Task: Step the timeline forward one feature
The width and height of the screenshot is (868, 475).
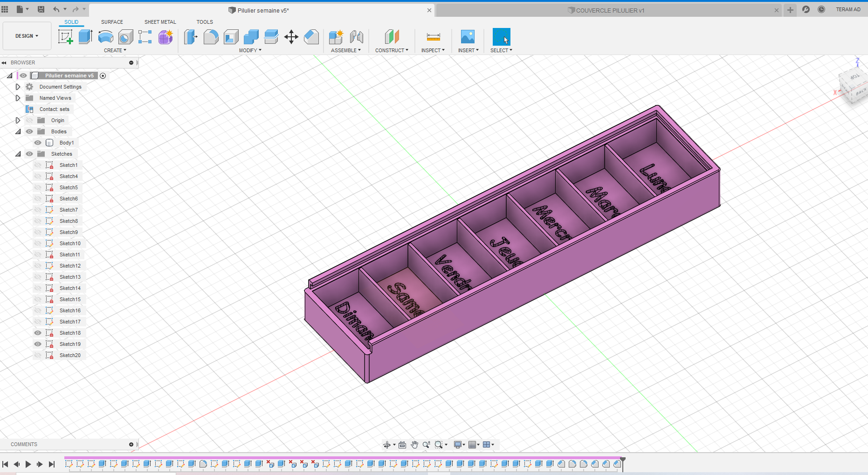Action: (x=40, y=464)
